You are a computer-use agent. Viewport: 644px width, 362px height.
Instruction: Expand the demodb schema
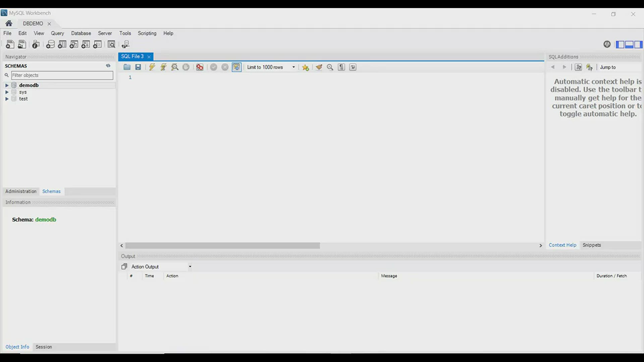pos(7,85)
